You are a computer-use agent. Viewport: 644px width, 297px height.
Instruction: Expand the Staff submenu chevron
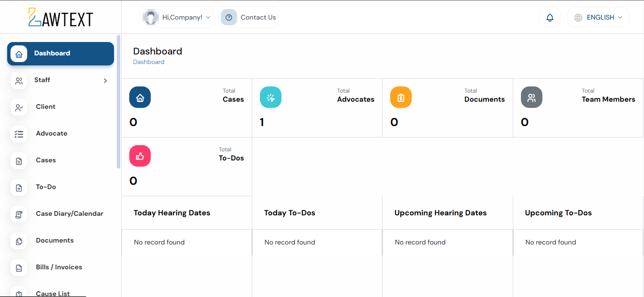click(105, 81)
